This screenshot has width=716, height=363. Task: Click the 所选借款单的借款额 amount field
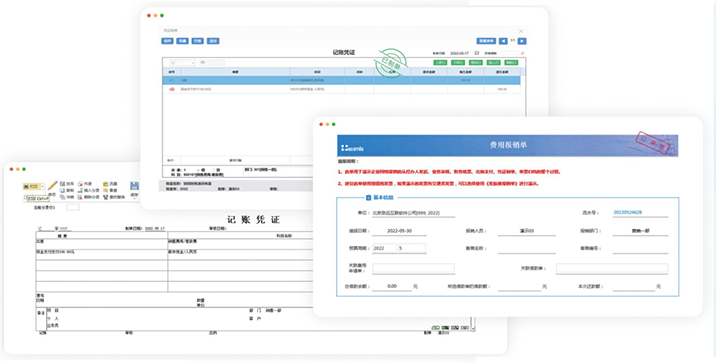click(x=519, y=287)
